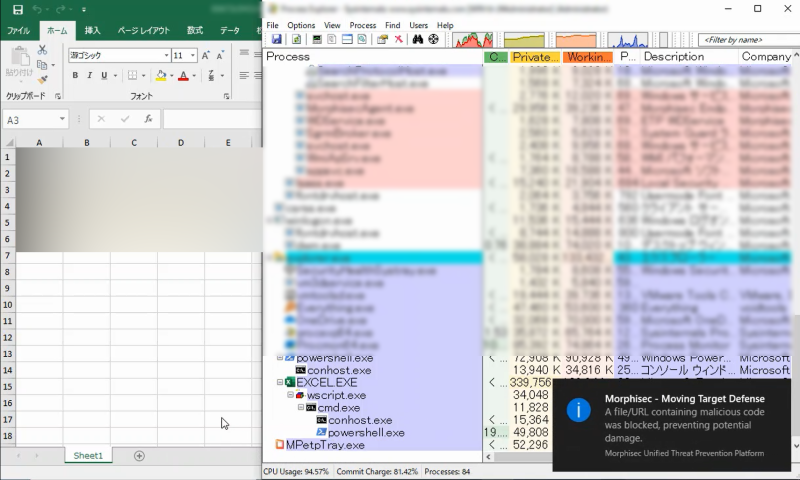Image resolution: width=800 pixels, height=480 pixels.
Task: Open the borders dropdown arrow
Action: 143,76
